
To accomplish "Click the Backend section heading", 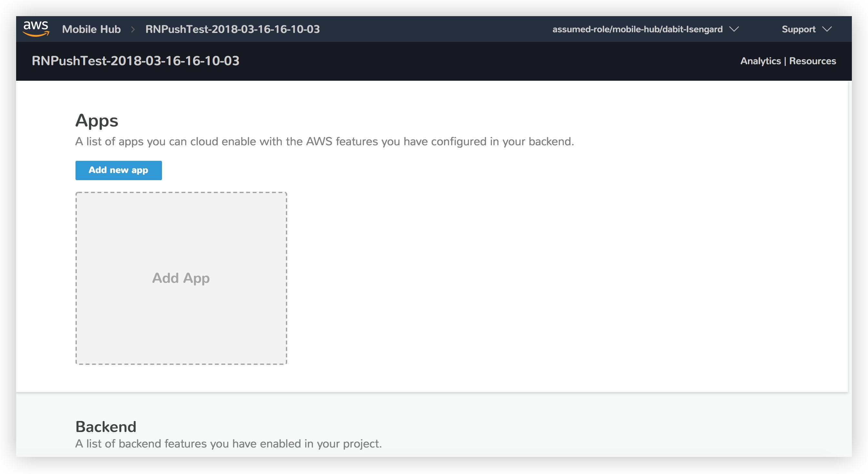I will coord(106,427).
